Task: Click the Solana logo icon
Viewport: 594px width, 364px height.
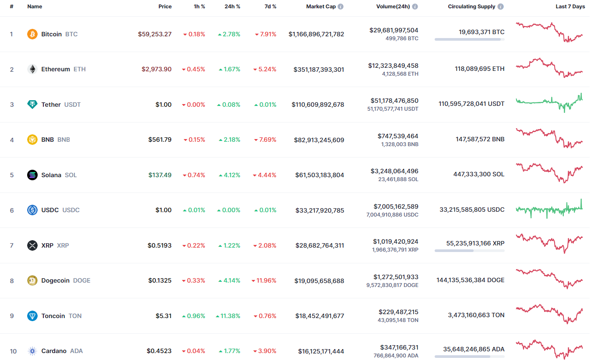Action: [x=32, y=175]
